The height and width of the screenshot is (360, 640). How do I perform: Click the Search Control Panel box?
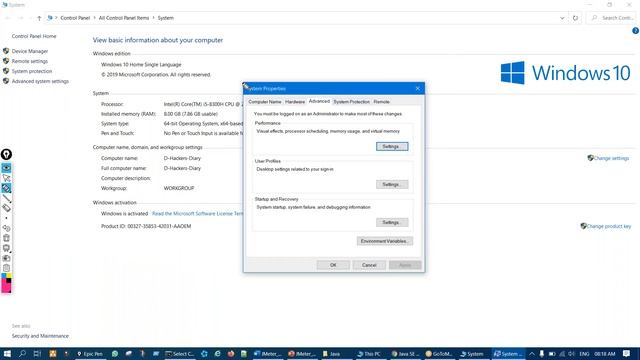(x=611, y=18)
